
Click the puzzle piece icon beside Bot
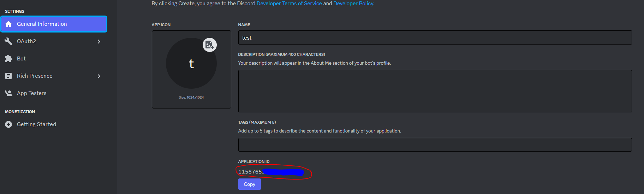tap(8, 59)
